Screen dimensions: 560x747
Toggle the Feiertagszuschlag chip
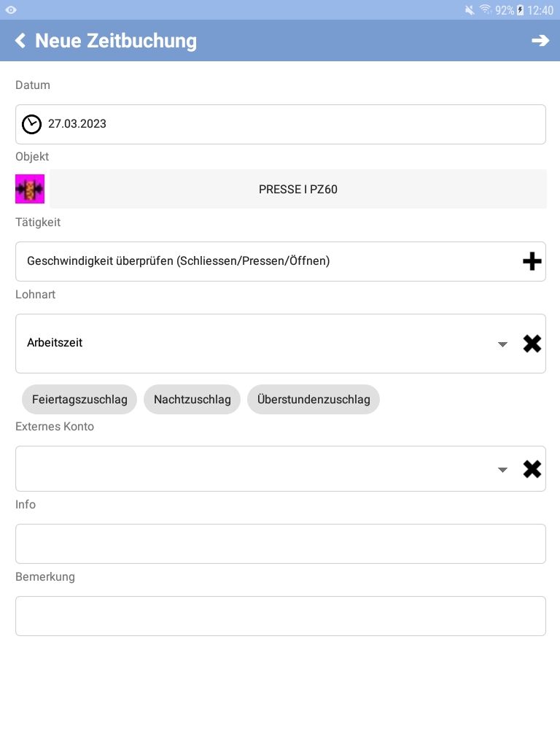[x=79, y=399]
